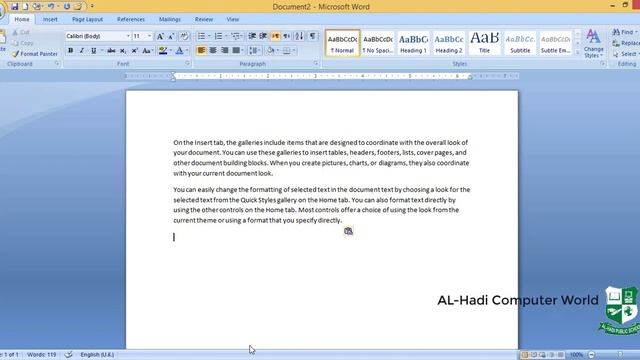Apply the Normal style
640x360 pixels.
pos(342,43)
